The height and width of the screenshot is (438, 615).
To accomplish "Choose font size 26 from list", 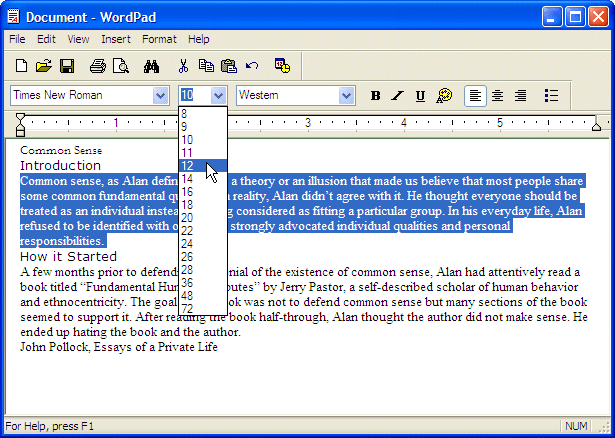I will [x=203, y=256].
